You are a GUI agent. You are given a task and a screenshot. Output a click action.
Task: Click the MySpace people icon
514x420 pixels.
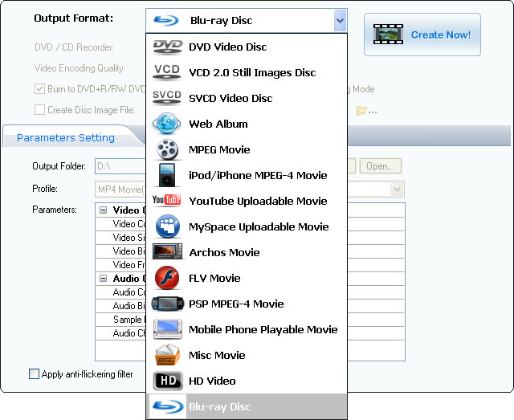[x=168, y=226]
